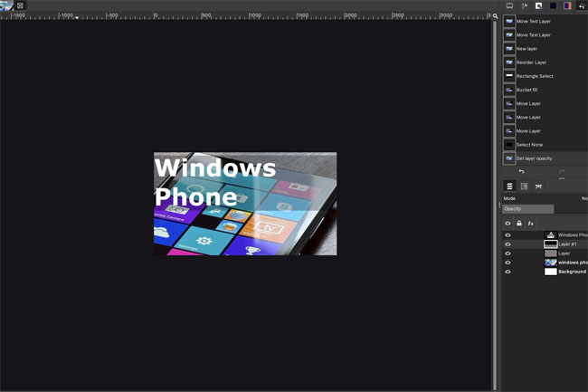The width and height of the screenshot is (588, 392).
Task: Switch to the Channels tab icon
Action: pos(525,186)
